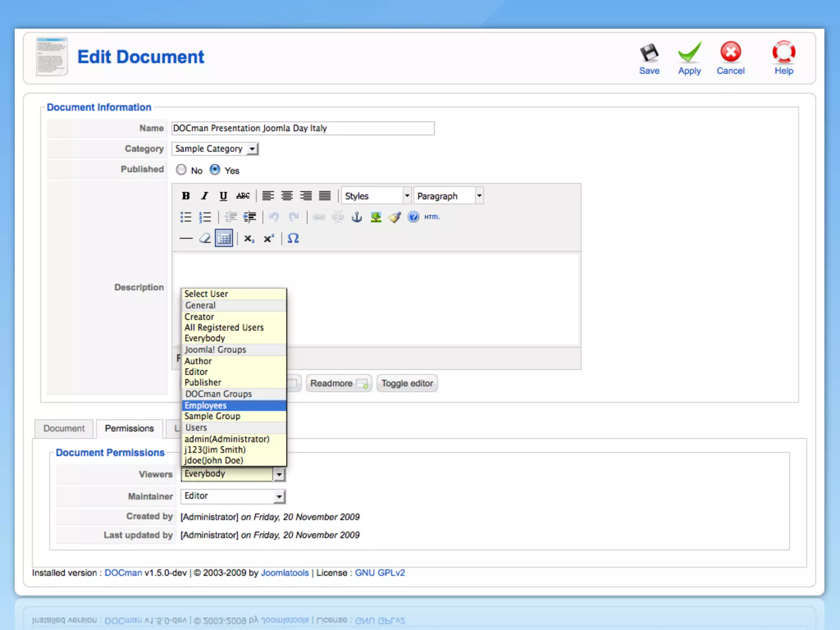The width and height of the screenshot is (840, 630).
Task: Open the insert table icon
Action: point(224,238)
